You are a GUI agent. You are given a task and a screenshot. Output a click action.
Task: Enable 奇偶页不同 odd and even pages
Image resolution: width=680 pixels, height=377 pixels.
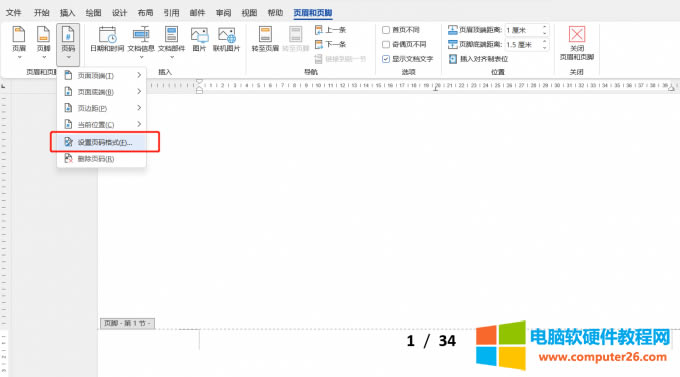pyautogui.click(x=386, y=44)
